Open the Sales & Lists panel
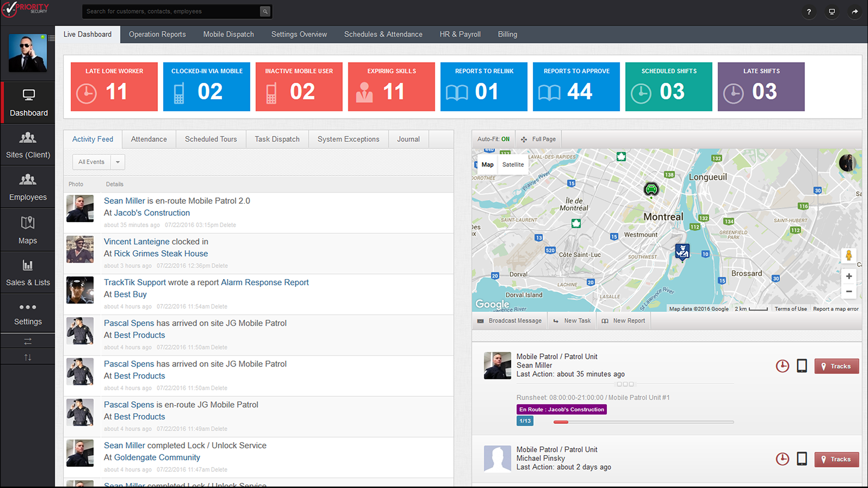This screenshot has width=868, height=488. [28, 272]
